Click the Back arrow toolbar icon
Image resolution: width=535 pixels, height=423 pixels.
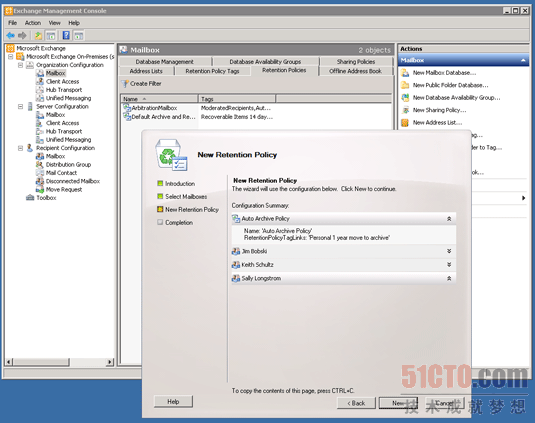pos(11,35)
